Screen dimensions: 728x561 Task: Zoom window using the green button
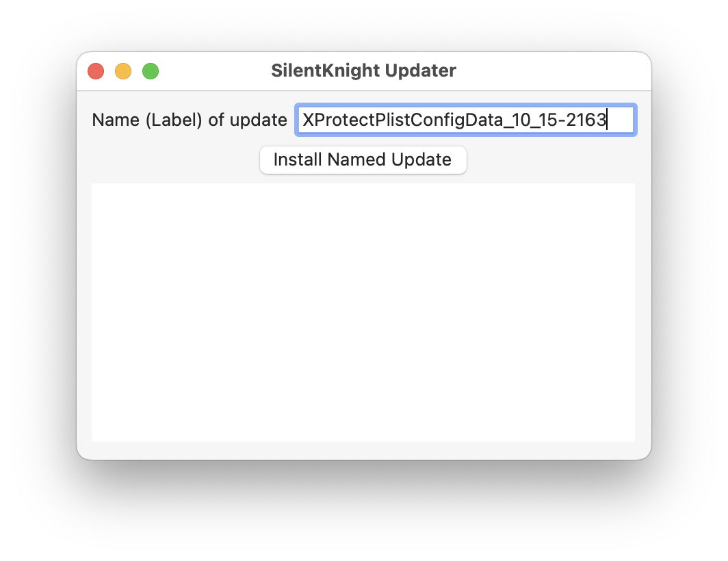[x=151, y=71]
